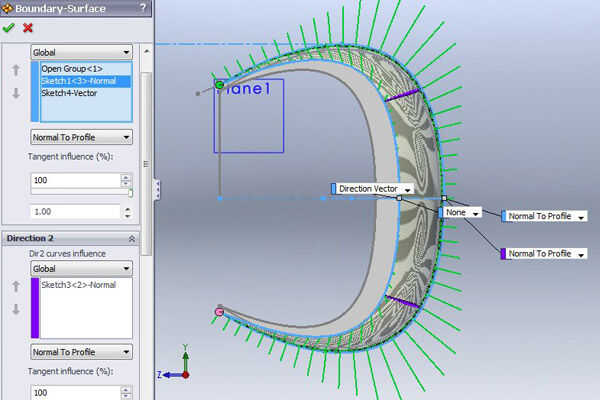Image resolution: width=600 pixels, height=400 pixels.
Task: Click Direction 1 blue color bar
Action: [x=35, y=92]
